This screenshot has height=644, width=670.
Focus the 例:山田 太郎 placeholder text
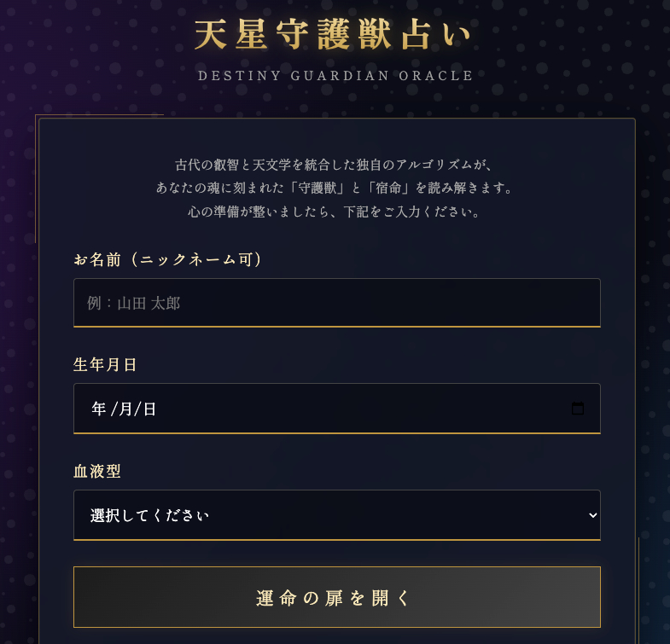134,304
